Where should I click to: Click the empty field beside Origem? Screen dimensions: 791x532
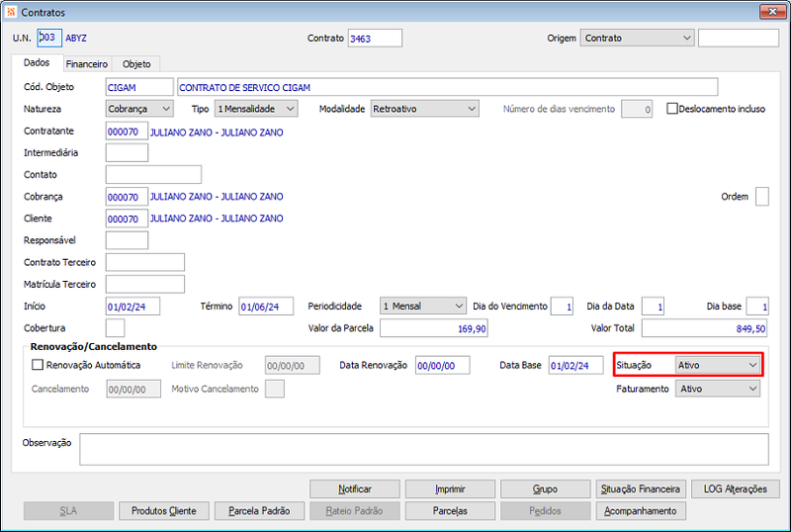coord(739,38)
